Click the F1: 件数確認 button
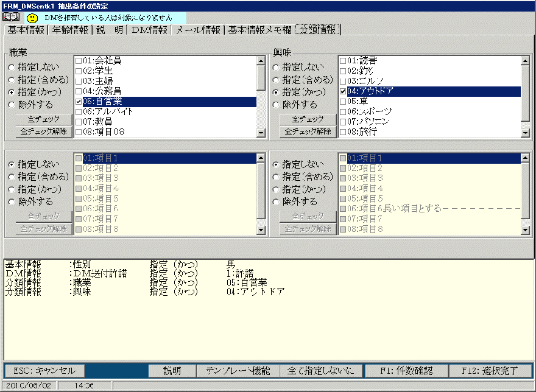This screenshot has height=392, width=536. click(x=406, y=371)
